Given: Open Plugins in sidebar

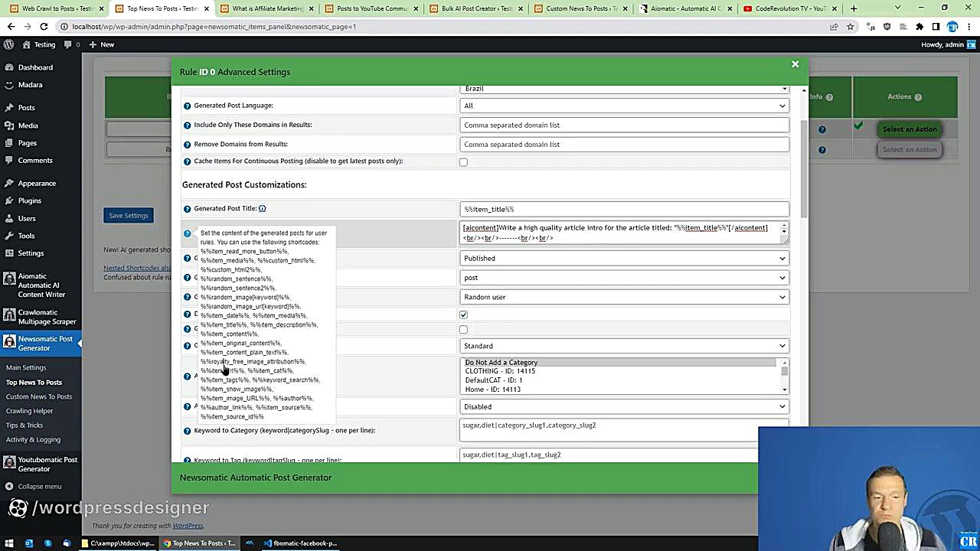Looking at the screenshot, I should coord(30,201).
